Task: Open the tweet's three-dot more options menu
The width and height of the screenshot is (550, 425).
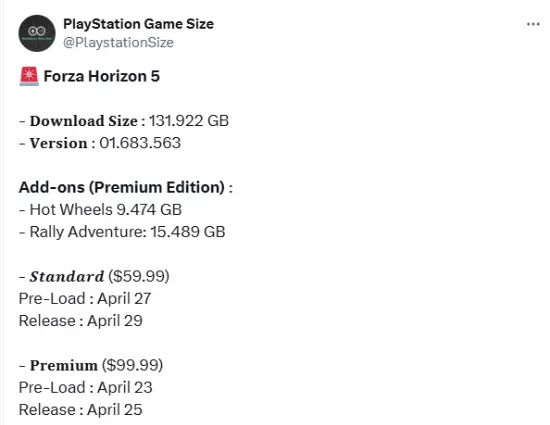Action: (533, 24)
